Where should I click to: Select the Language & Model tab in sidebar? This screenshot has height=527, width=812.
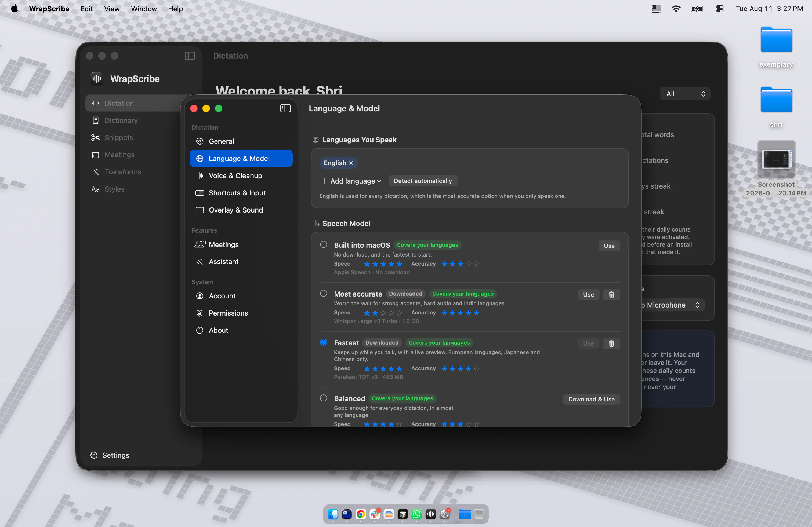click(241, 158)
